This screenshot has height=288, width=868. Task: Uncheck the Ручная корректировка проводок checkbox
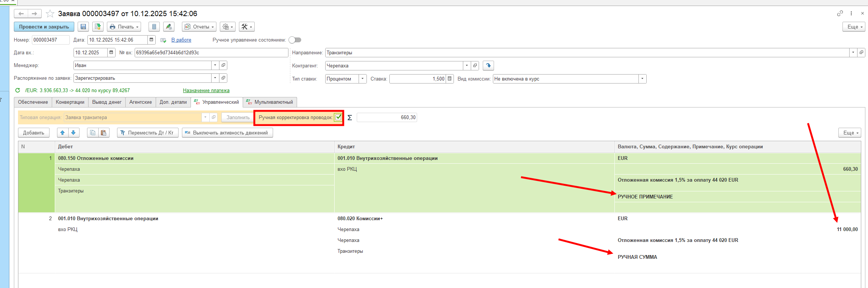pos(338,117)
